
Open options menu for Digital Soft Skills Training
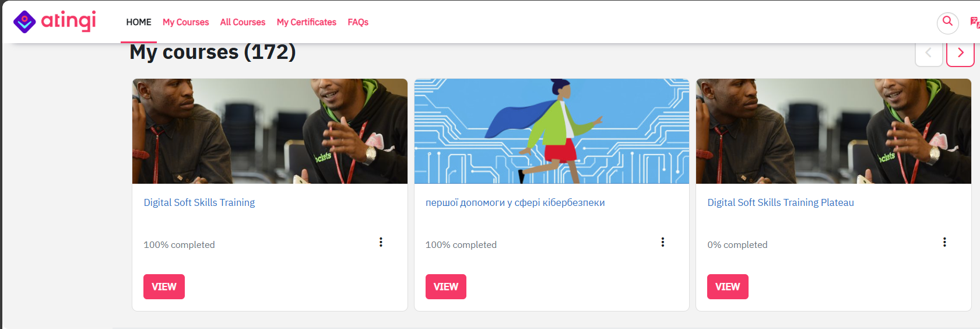(x=381, y=242)
